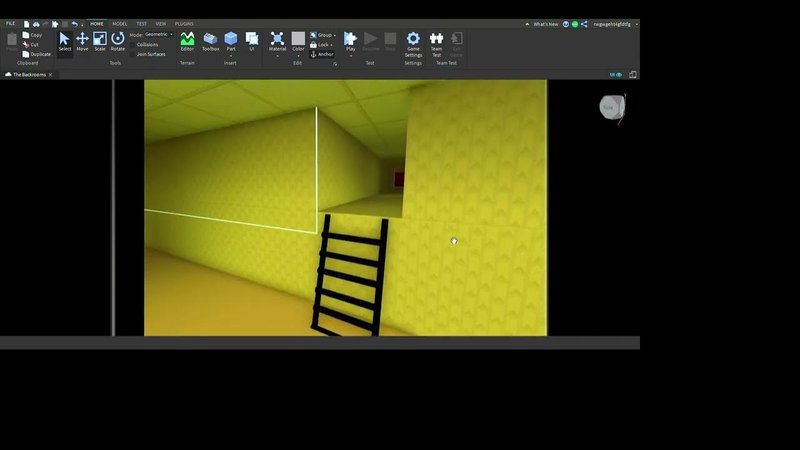Expand the Part dropdown arrow
This screenshot has height=450, width=800.
point(231,56)
